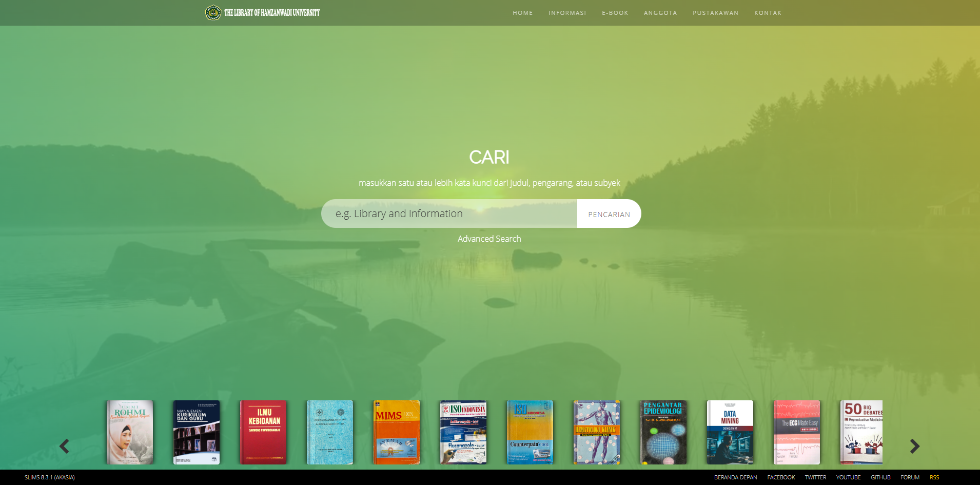Click the Hamzanwadi University library logo
This screenshot has height=485, width=980.
(x=262, y=12)
